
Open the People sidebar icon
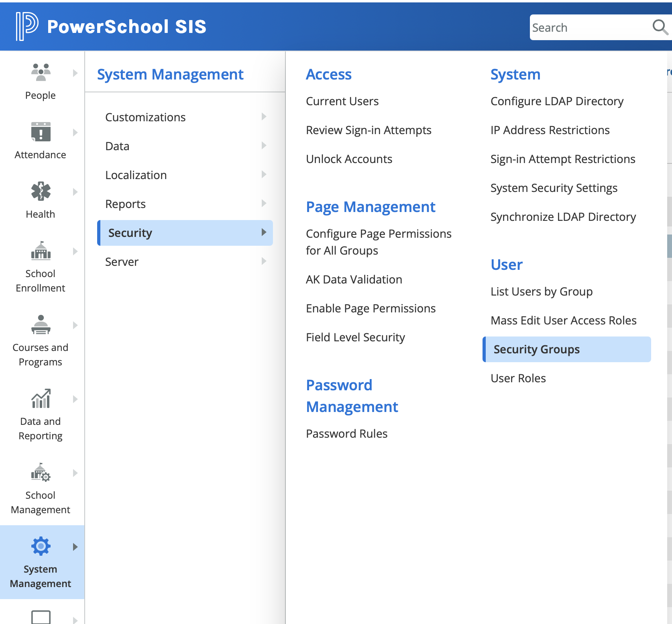(x=41, y=73)
